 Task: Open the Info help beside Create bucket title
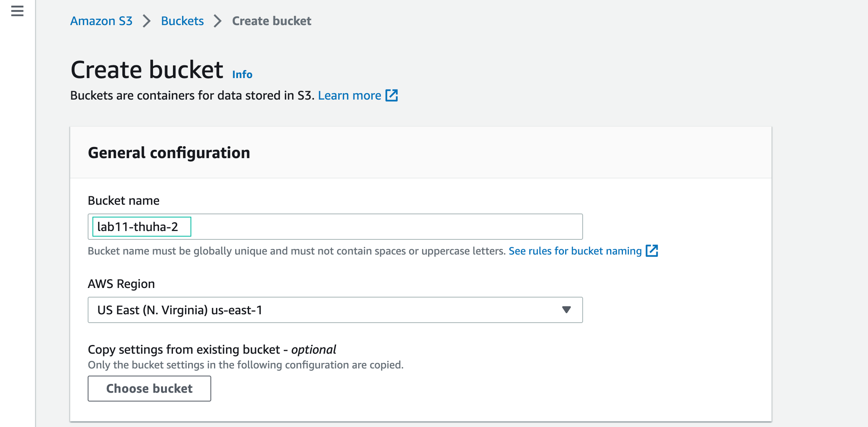click(x=242, y=74)
